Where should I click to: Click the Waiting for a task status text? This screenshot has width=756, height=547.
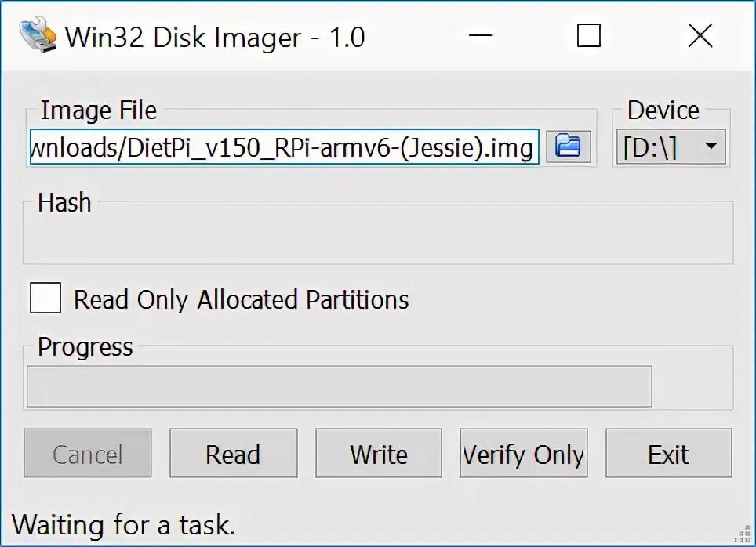[x=123, y=525]
